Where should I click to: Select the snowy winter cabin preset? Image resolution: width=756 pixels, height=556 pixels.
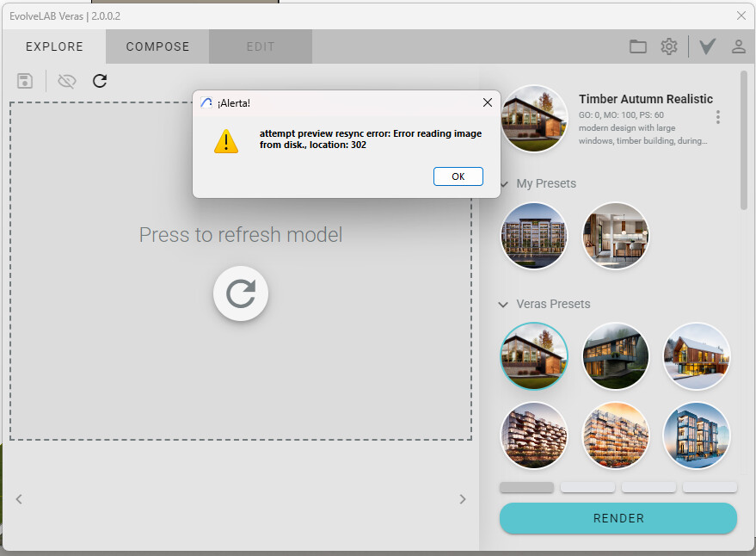click(x=697, y=356)
